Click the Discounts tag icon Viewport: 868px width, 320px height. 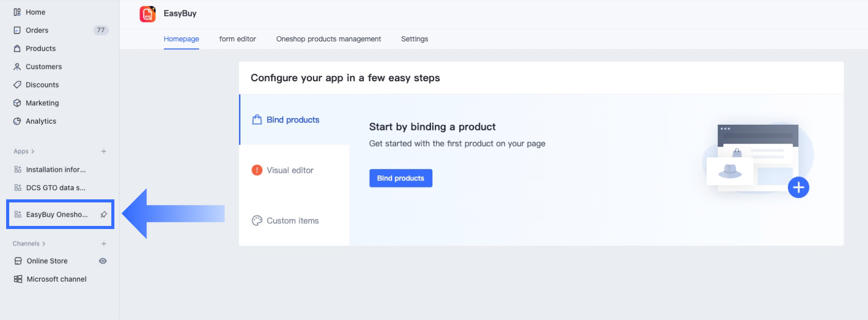[x=17, y=85]
